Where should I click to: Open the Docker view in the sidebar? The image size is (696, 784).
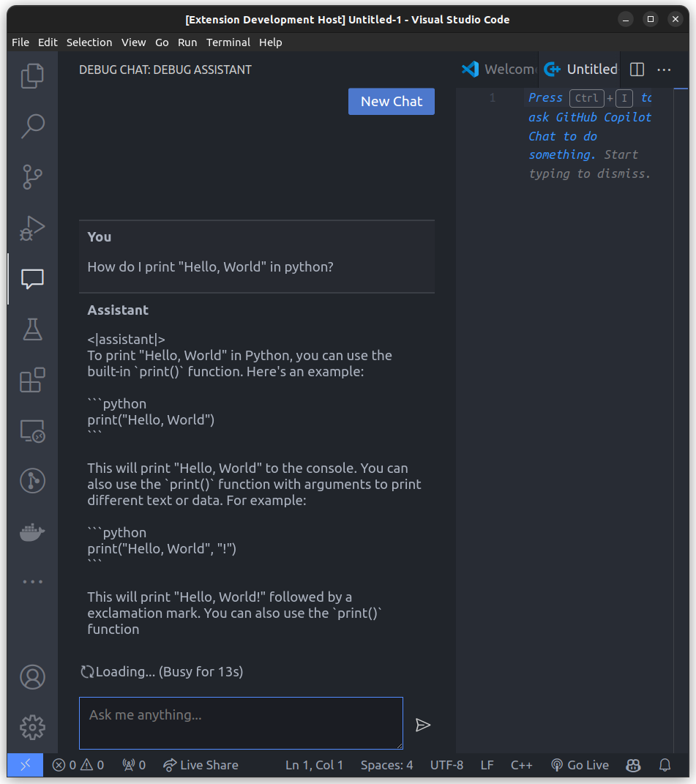click(x=32, y=531)
